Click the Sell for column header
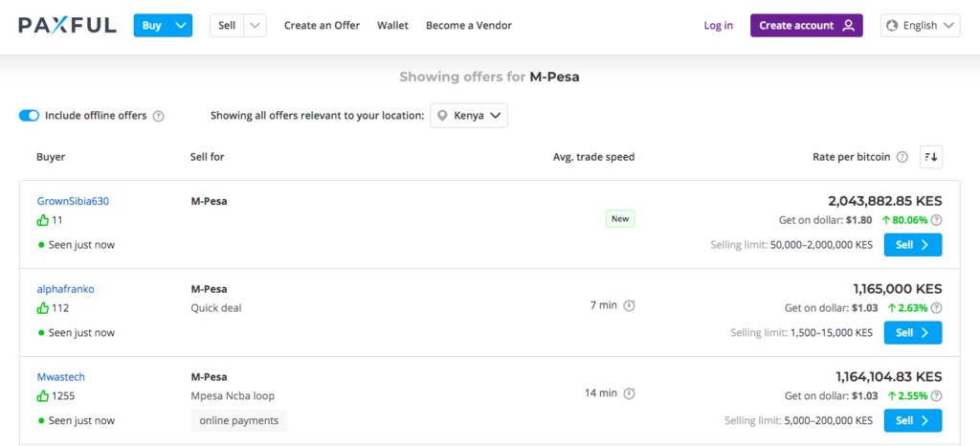The height and width of the screenshot is (446, 980). pos(207,157)
